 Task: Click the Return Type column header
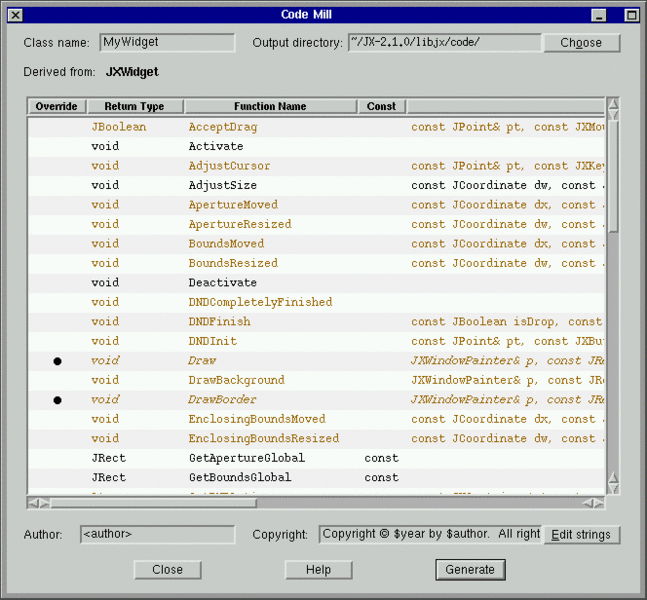pos(135,106)
